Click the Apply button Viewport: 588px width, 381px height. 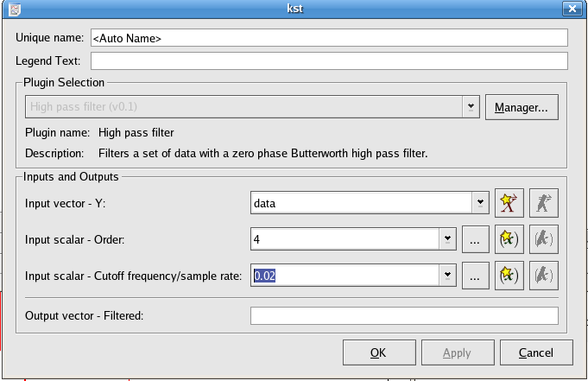click(x=458, y=352)
